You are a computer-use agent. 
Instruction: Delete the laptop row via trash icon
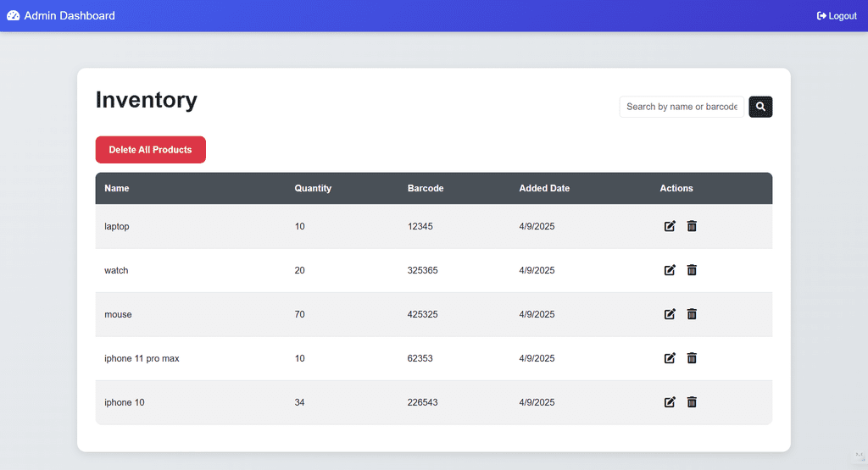(692, 226)
